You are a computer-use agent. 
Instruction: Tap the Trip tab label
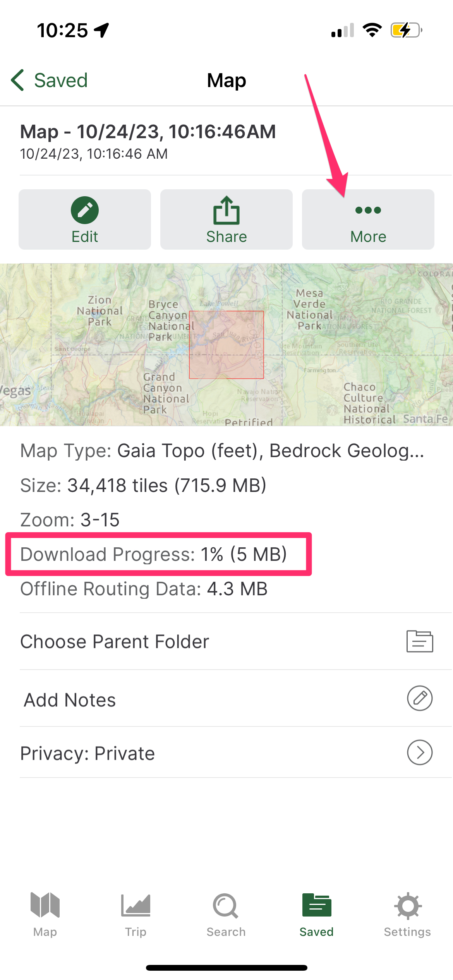point(136,932)
